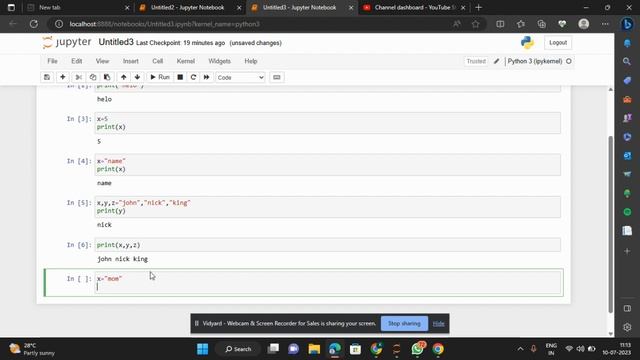Show hidden system tray icons chevron

coord(520,349)
